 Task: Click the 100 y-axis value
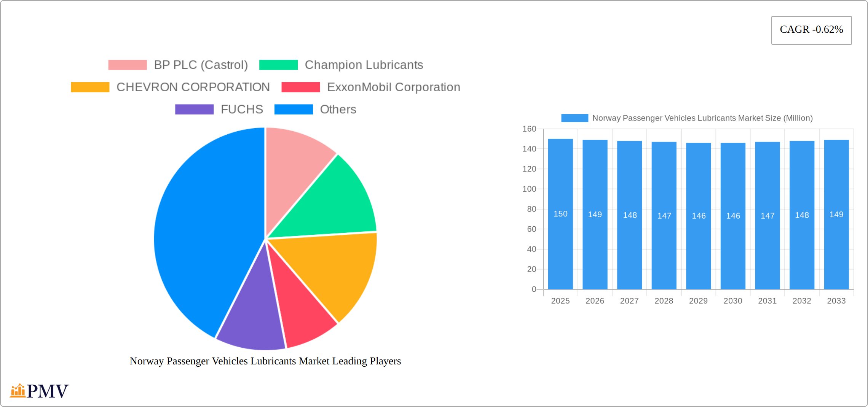(529, 189)
